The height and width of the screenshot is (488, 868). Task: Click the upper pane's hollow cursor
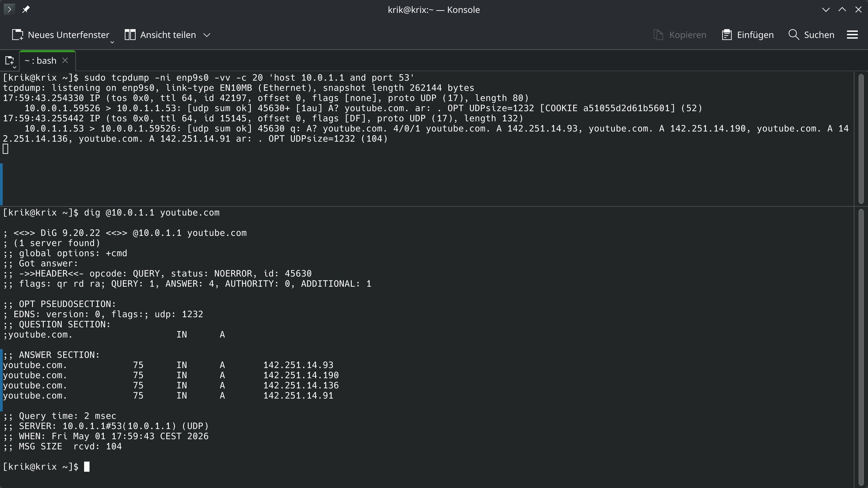[5, 149]
